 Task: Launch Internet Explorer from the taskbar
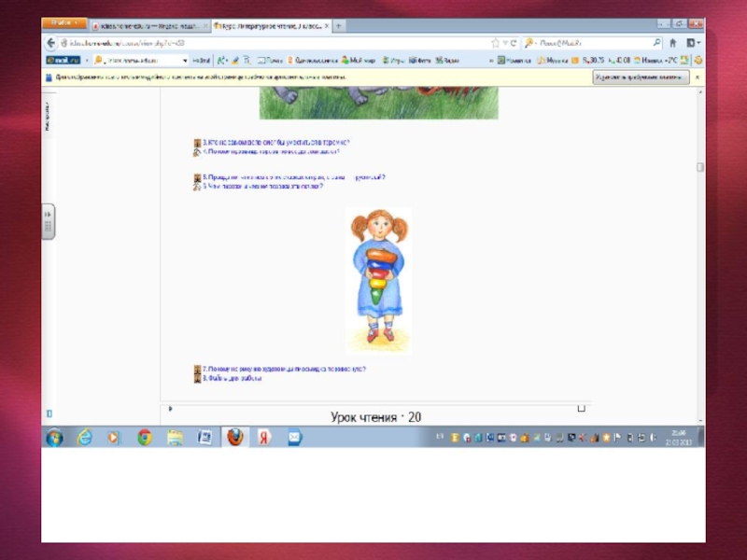click(x=84, y=437)
